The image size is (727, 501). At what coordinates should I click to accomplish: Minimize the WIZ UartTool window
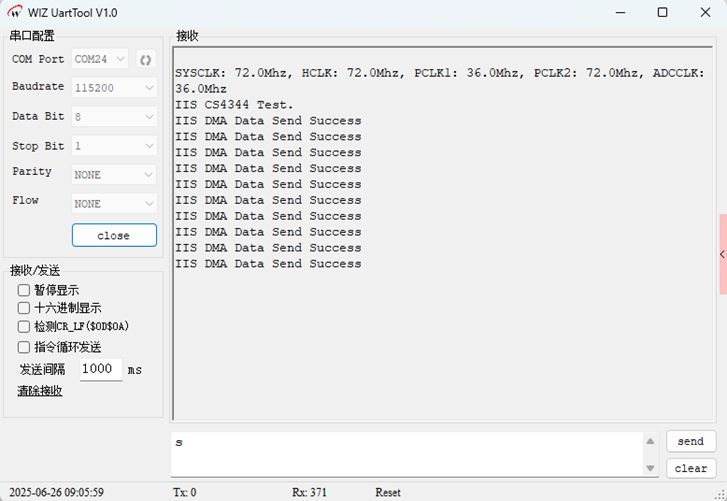click(x=616, y=13)
